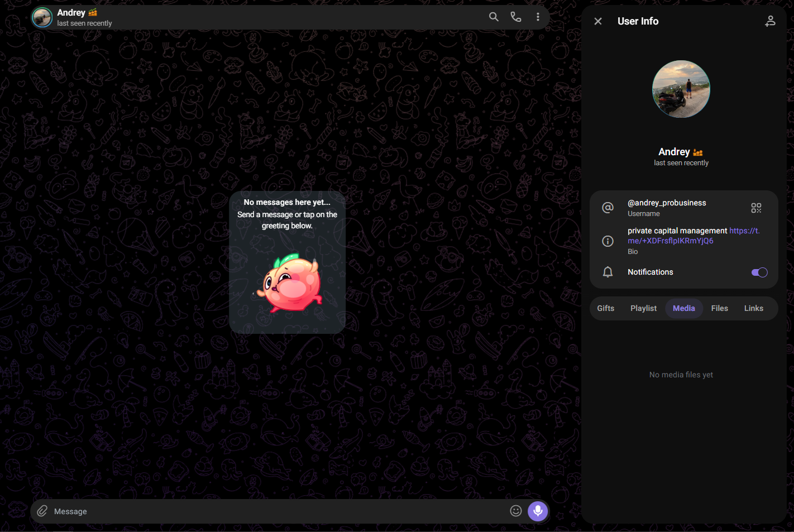The width and height of the screenshot is (794, 532).
Task: Click the 'private capital management' bio text
Action: (x=677, y=231)
